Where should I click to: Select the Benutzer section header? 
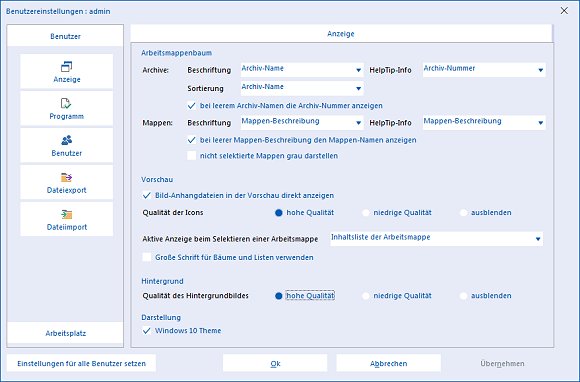65,36
